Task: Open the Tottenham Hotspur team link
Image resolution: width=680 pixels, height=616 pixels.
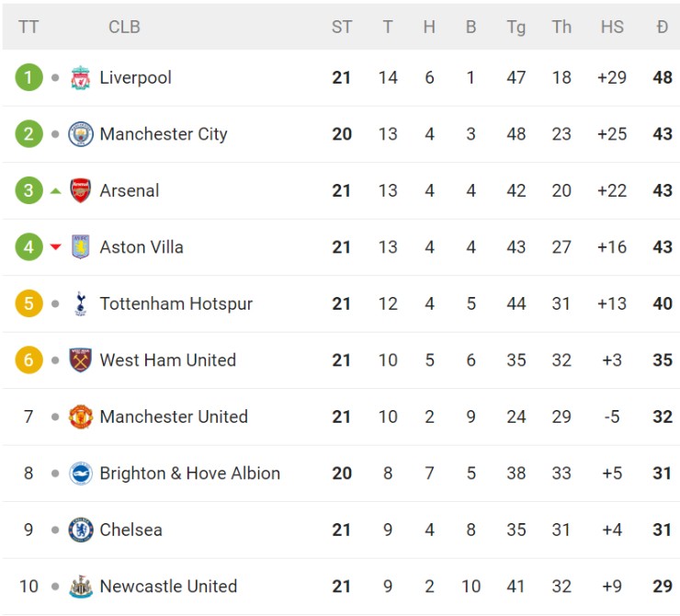Action: 176,304
